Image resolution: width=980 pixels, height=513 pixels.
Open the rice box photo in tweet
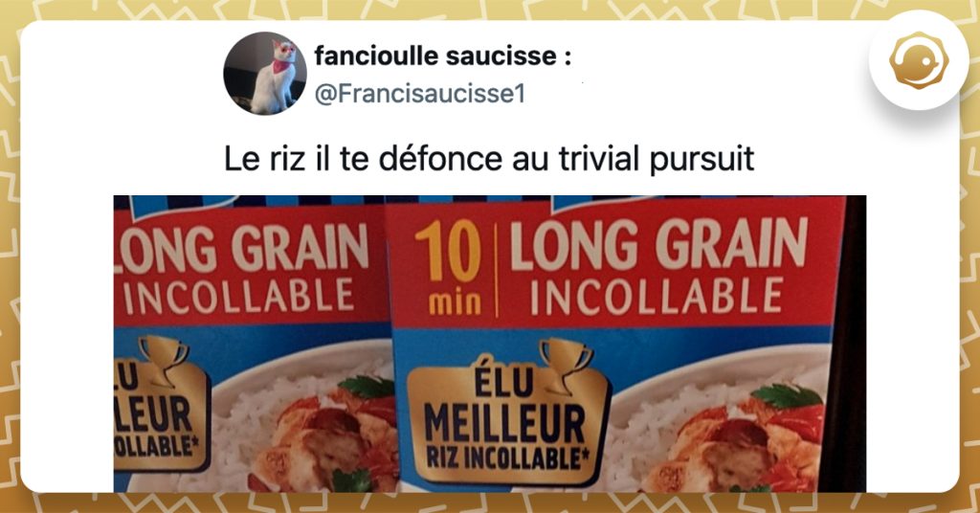[489, 344]
